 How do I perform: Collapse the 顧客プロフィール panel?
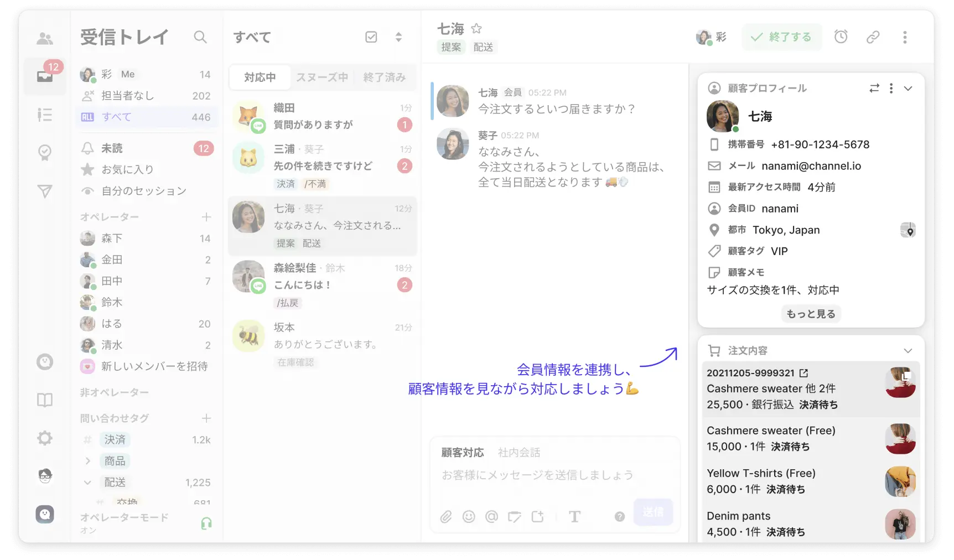point(908,88)
